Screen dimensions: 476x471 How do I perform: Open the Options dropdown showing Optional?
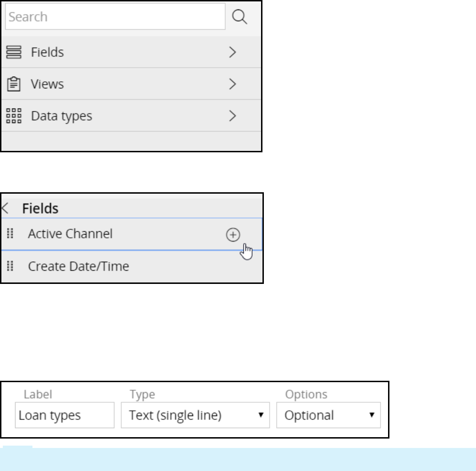pyautogui.click(x=328, y=416)
